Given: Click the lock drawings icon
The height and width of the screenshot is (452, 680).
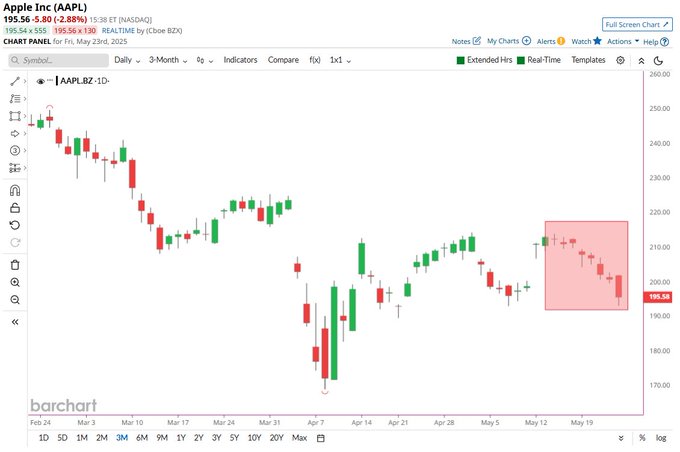Looking at the screenshot, I should [x=15, y=208].
